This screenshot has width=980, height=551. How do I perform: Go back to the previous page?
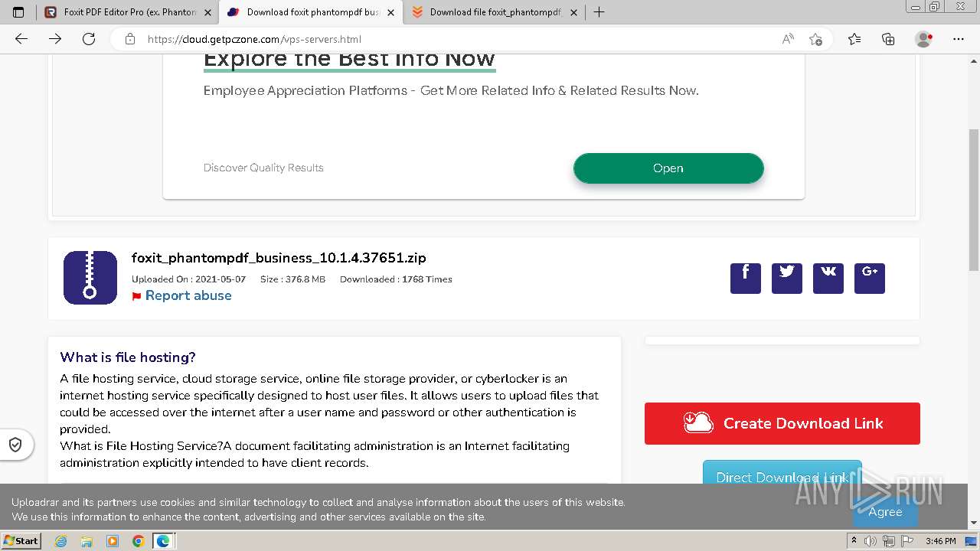click(x=21, y=39)
